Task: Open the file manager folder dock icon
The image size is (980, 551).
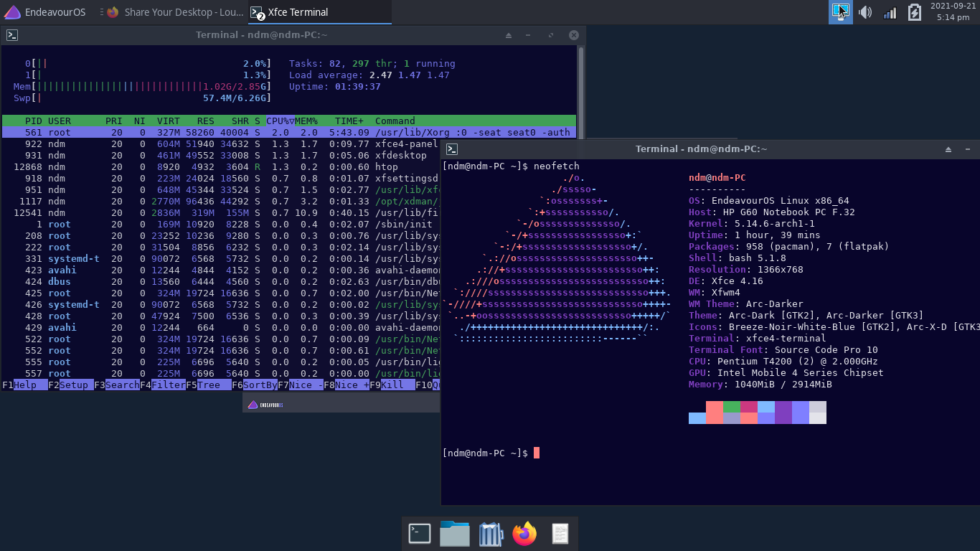Action: tap(455, 534)
